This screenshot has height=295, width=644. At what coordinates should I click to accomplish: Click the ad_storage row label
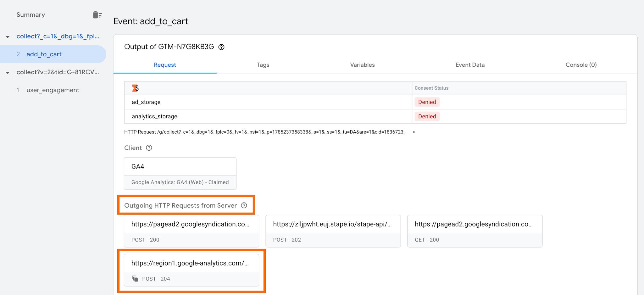tap(146, 102)
